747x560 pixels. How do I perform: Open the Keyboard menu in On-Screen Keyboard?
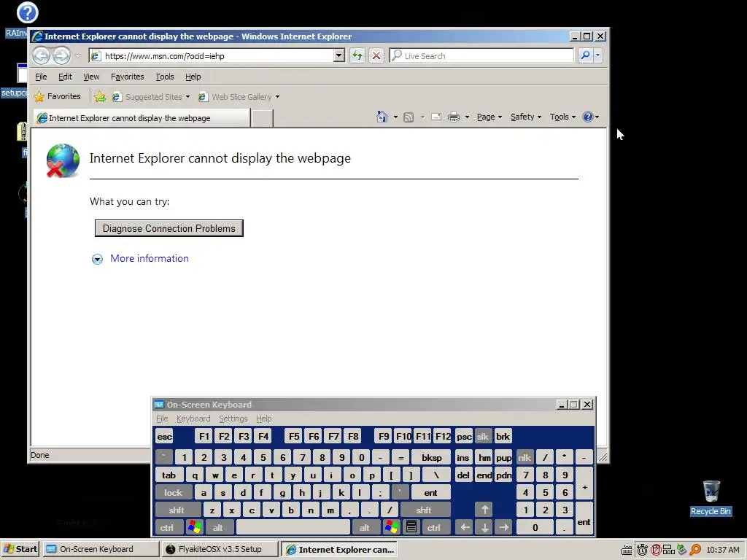[193, 419]
